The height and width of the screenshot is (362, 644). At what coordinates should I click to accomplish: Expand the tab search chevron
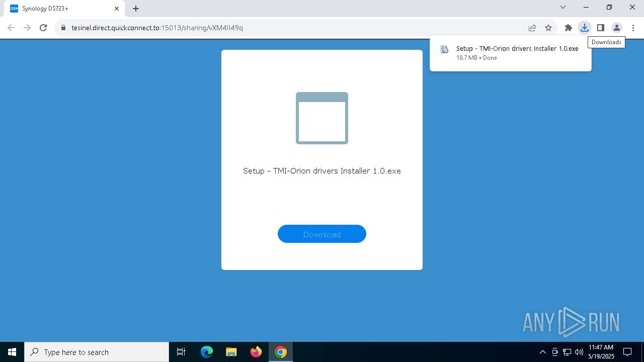coord(563,7)
